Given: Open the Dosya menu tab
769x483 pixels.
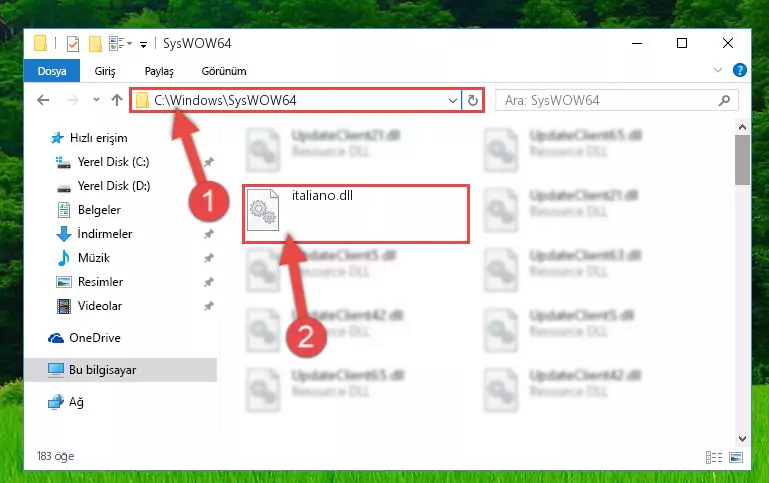Looking at the screenshot, I should (52, 71).
